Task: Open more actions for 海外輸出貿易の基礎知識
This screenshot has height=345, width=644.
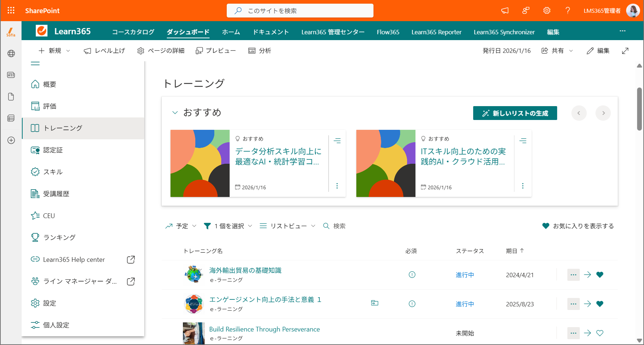Action: (x=574, y=275)
